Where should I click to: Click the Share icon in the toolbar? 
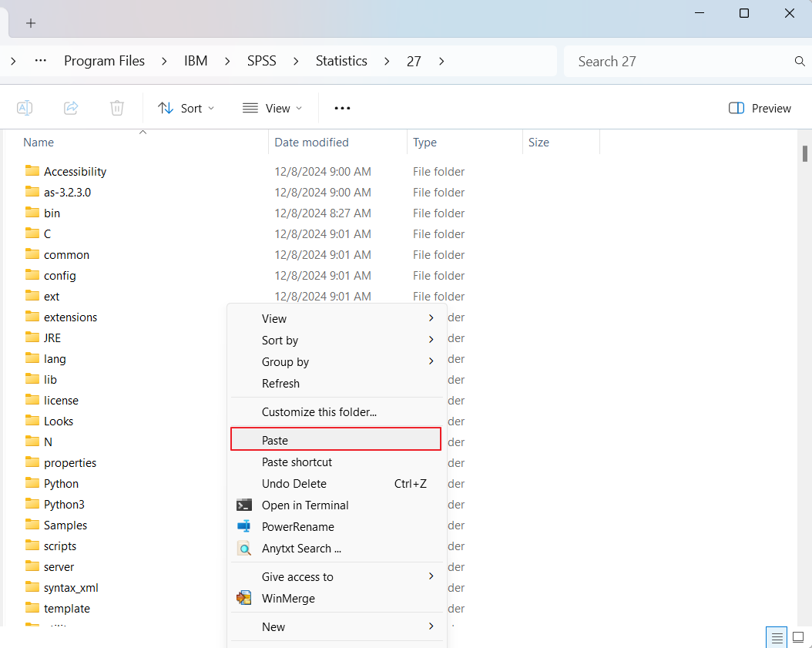[71, 108]
